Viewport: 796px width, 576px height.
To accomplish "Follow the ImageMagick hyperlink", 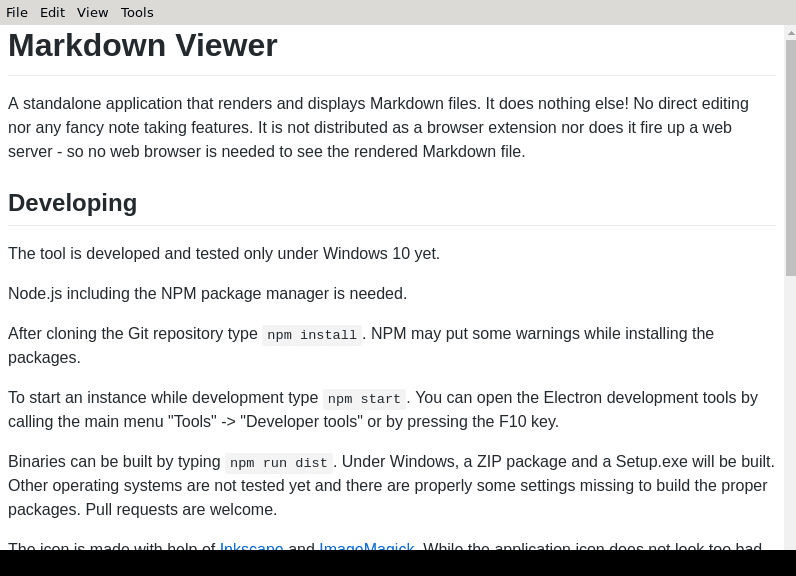I will (366, 547).
